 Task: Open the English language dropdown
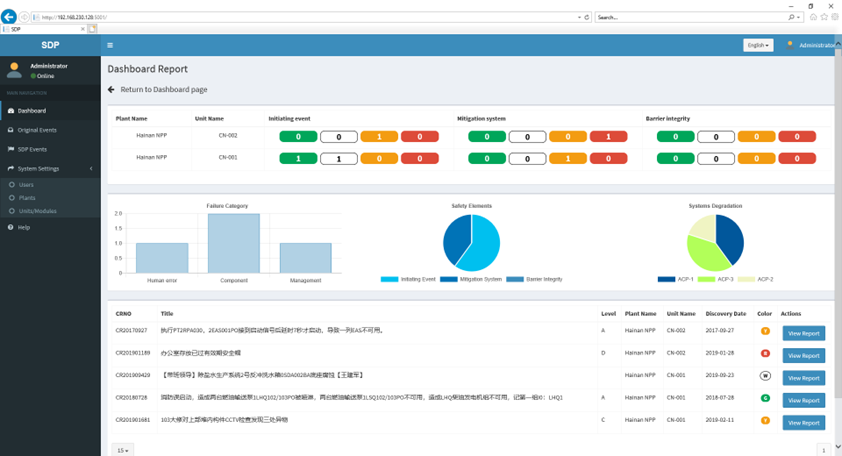tap(758, 45)
